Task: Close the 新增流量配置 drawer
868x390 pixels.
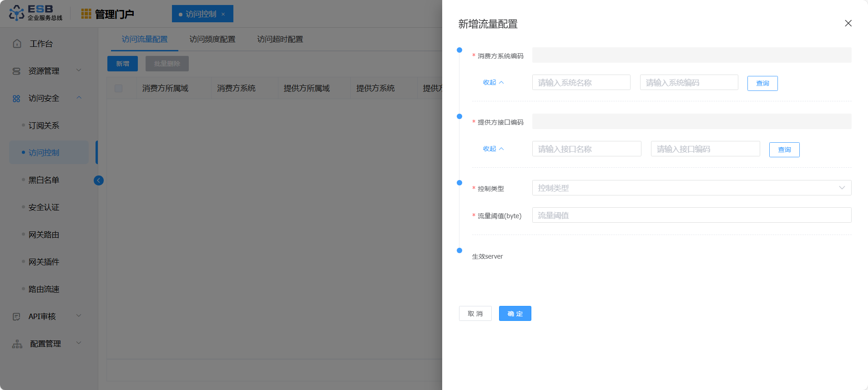Action: [848, 23]
